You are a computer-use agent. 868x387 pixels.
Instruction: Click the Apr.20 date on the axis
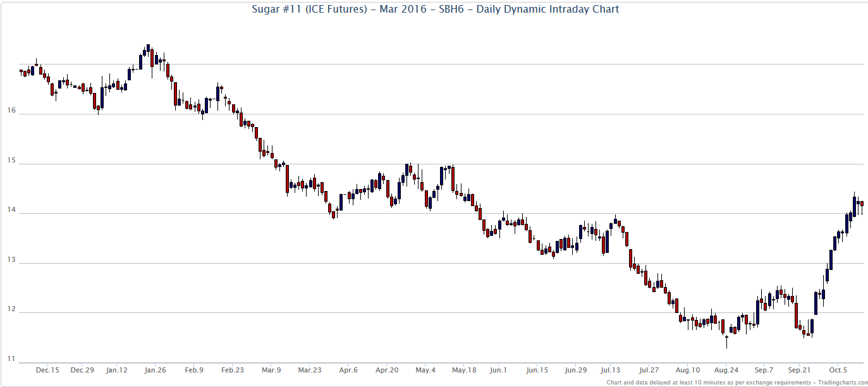(387, 370)
